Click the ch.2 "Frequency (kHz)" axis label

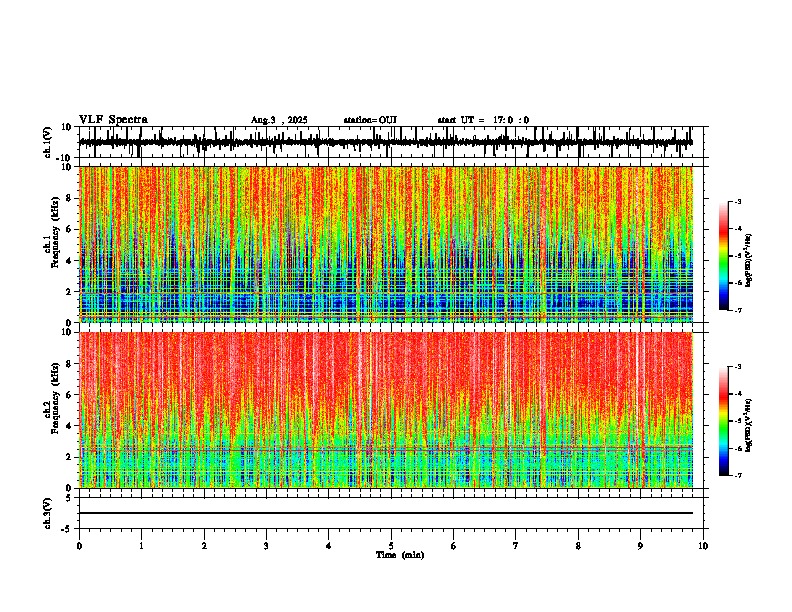56,398
